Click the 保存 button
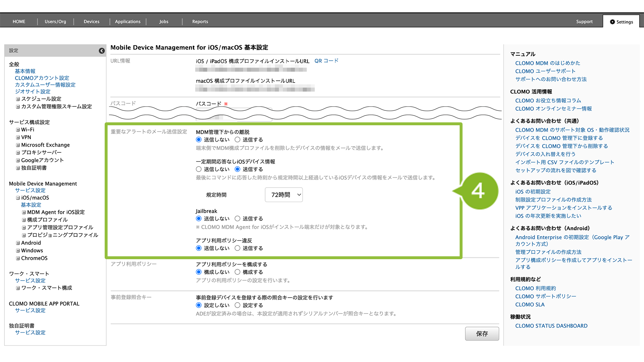Viewport: 644px width, 362px height. (482, 333)
